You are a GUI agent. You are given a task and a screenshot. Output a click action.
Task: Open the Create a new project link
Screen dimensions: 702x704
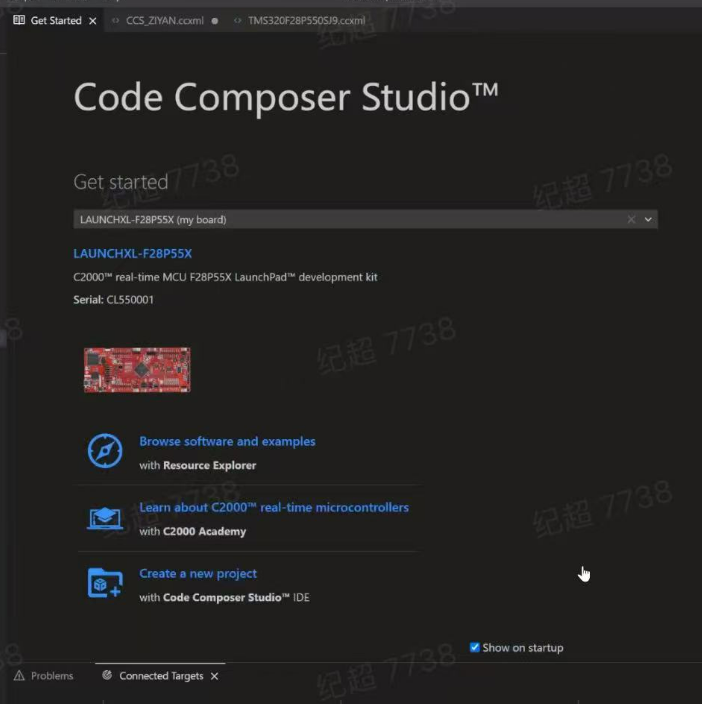[198, 573]
